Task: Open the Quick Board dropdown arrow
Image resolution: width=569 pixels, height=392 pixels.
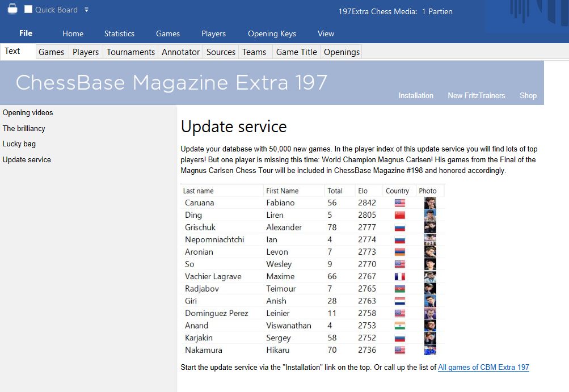Action: 86,9
